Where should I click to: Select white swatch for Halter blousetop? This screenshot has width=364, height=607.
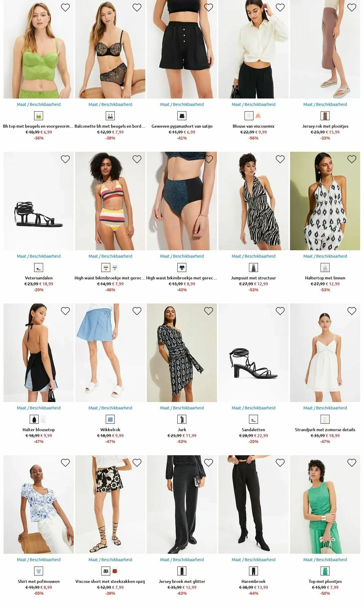43,419
